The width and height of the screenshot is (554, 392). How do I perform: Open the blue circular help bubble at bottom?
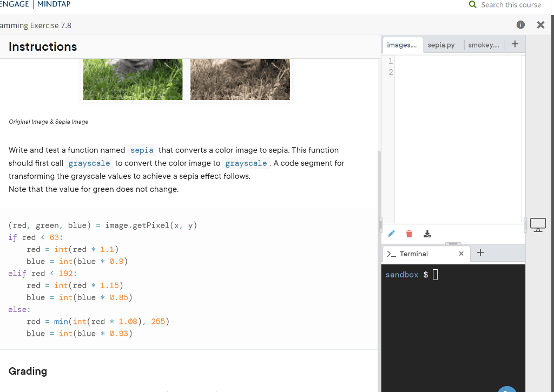(x=507, y=389)
